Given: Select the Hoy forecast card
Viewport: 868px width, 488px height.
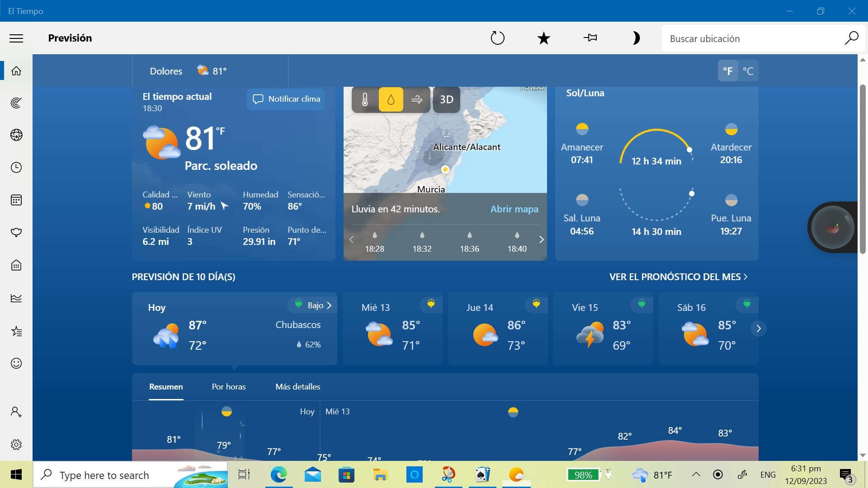Looking at the screenshot, I should [234, 328].
